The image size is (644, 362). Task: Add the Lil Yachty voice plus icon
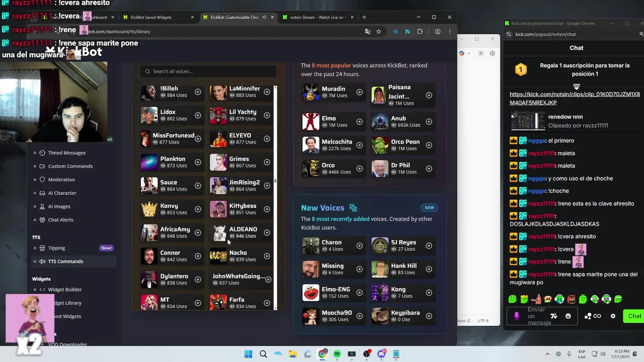click(267, 115)
